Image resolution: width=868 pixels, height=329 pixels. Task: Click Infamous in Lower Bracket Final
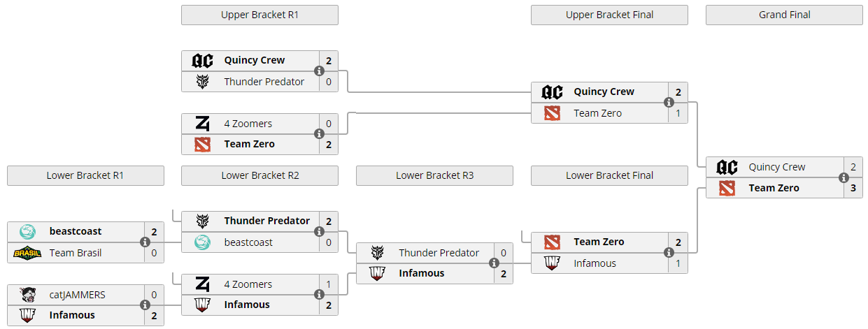point(595,263)
